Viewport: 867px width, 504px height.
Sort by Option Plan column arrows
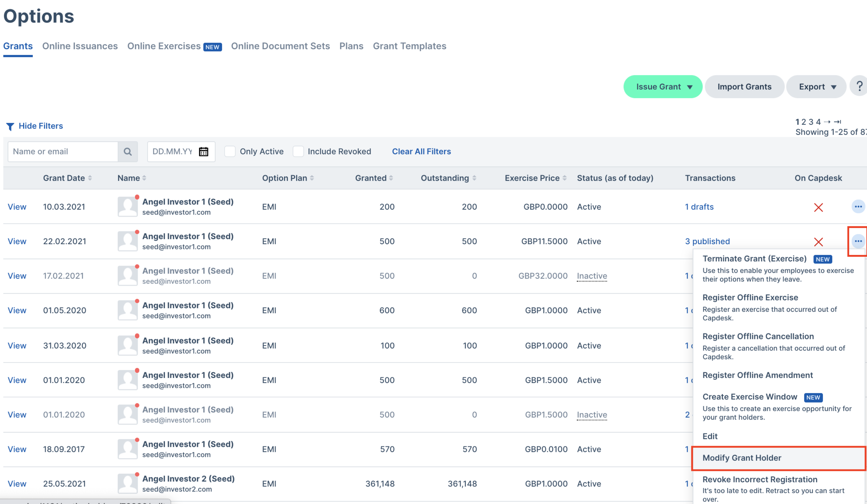point(312,178)
